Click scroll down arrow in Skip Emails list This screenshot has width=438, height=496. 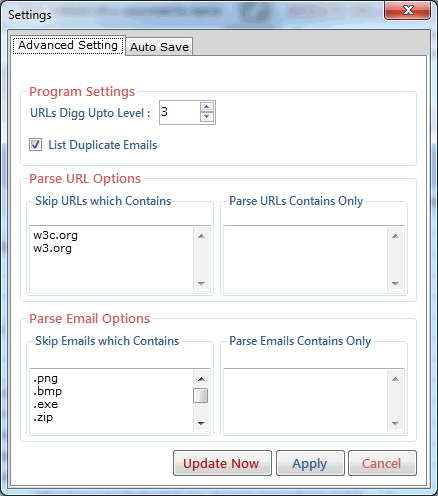[x=201, y=424]
